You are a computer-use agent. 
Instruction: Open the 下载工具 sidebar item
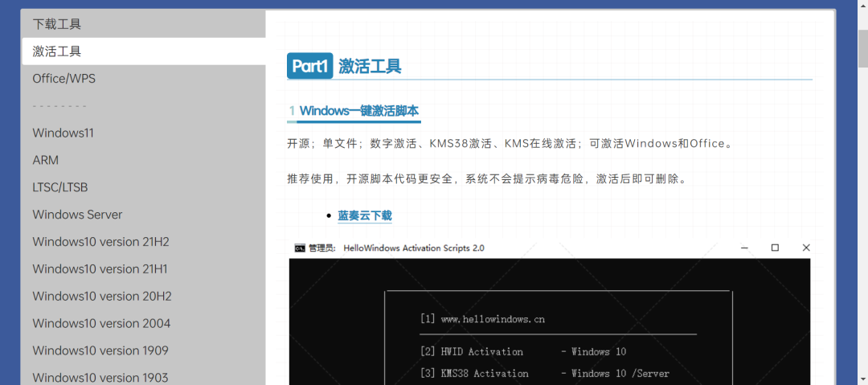[x=143, y=24]
